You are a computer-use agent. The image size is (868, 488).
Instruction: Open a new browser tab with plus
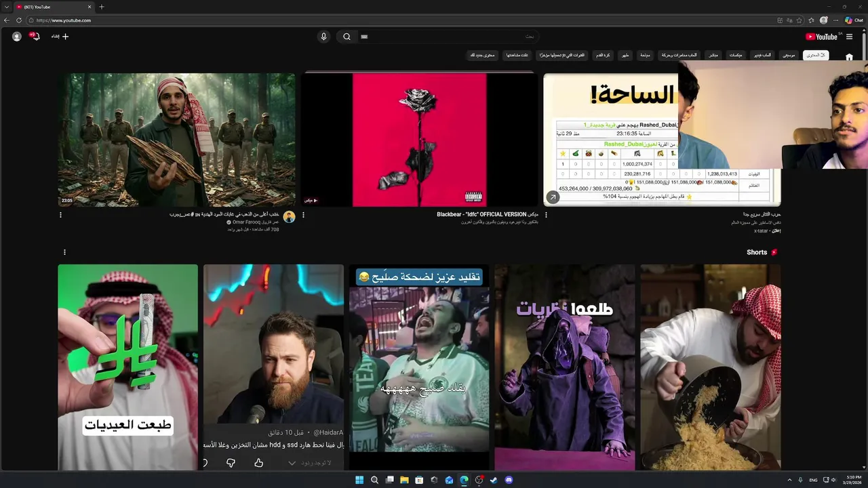point(102,7)
